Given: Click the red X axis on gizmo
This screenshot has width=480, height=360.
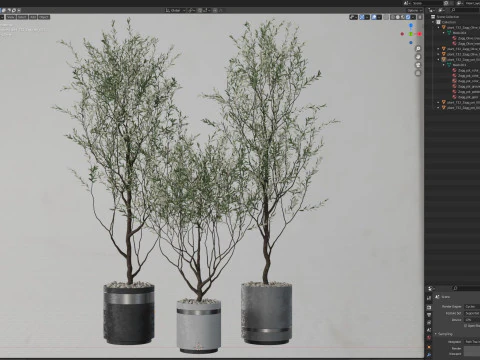Looking at the screenshot, I should (419, 34).
